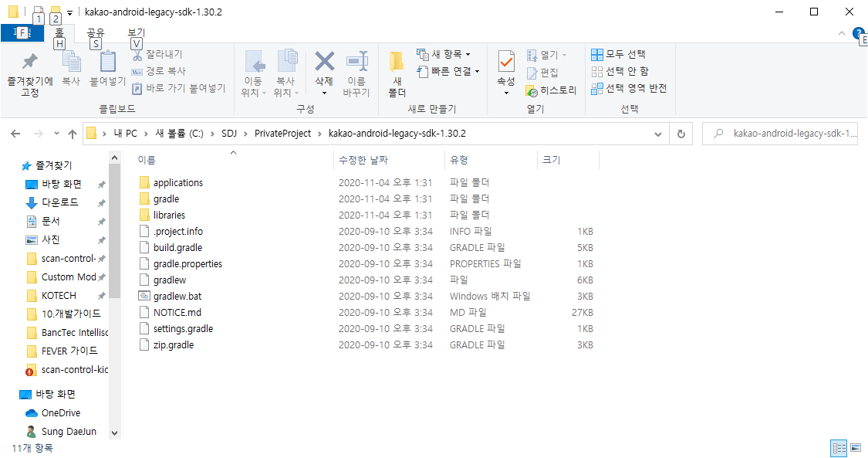This screenshot has height=458, width=868.
Task: Create 새 폴더 (New folder)
Action: coord(397,74)
